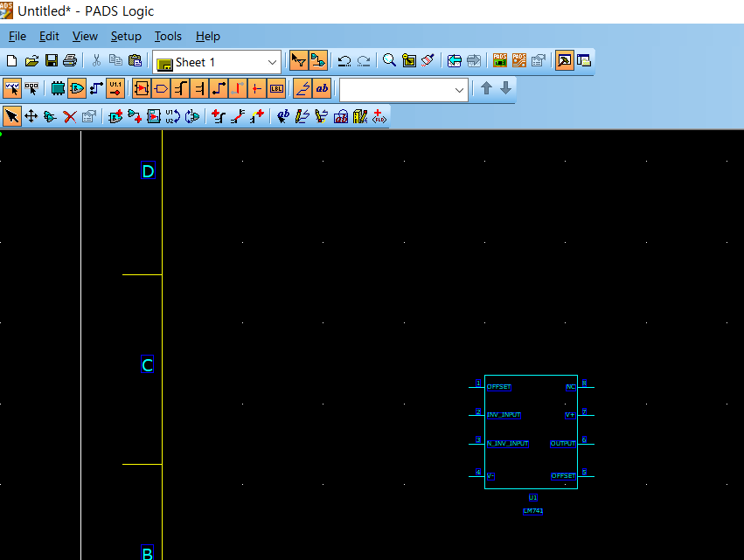
Task: Click the Add Field FLD tool
Action: [x=379, y=116]
